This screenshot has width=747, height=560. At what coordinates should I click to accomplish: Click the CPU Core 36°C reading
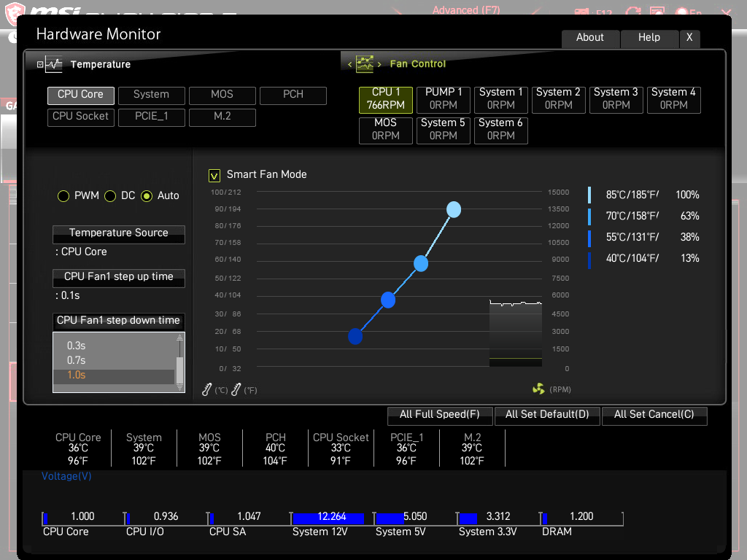[78, 448]
